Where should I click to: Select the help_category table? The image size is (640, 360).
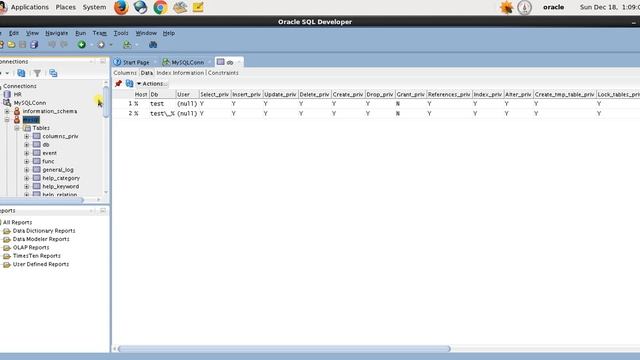click(x=61, y=178)
